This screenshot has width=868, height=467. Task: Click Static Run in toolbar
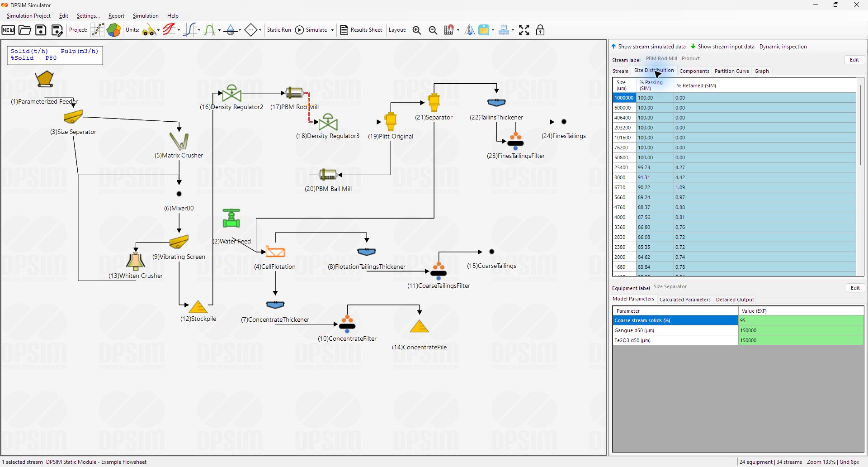[279, 30]
